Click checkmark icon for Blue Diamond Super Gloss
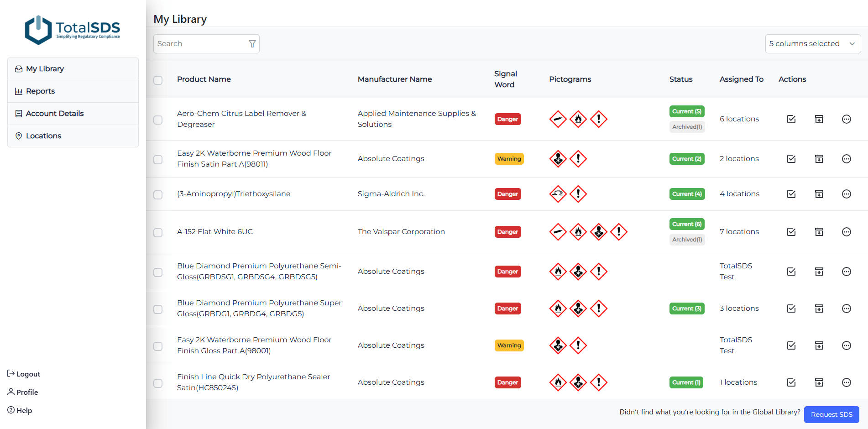 click(x=791, y=309)
